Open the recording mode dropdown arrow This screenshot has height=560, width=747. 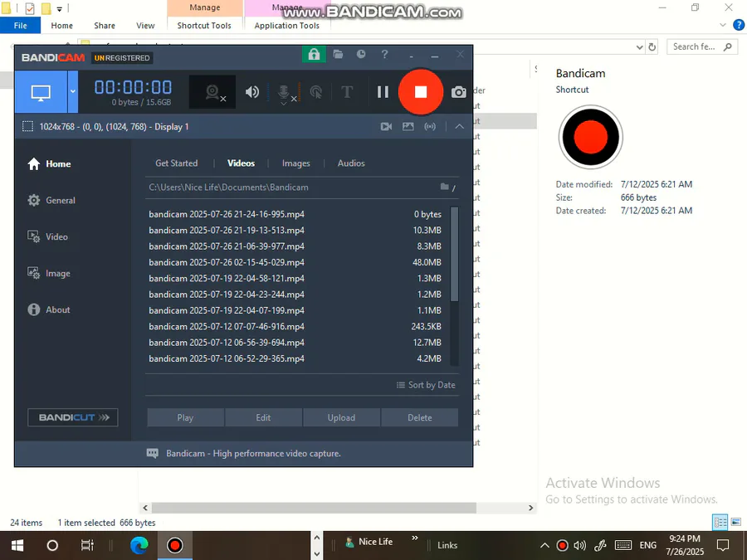73,92
